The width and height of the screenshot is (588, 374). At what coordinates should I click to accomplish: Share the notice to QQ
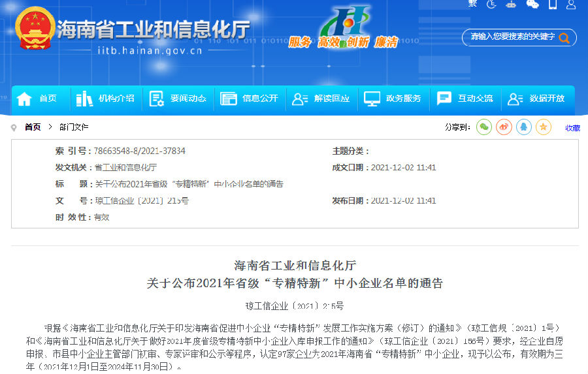point(524,127)
